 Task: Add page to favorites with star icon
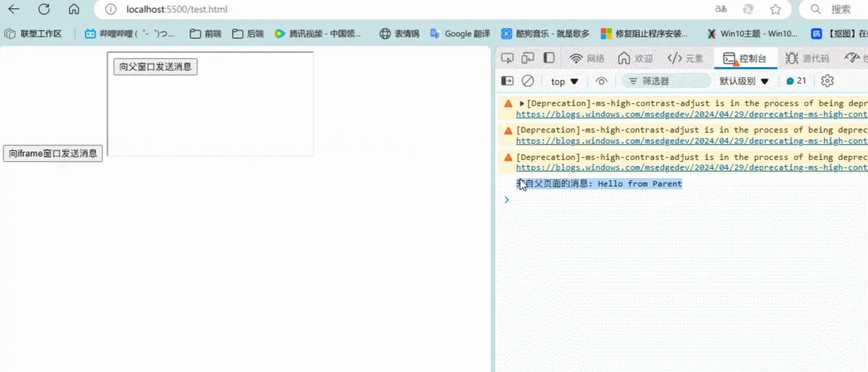click(x=775, y=10)
